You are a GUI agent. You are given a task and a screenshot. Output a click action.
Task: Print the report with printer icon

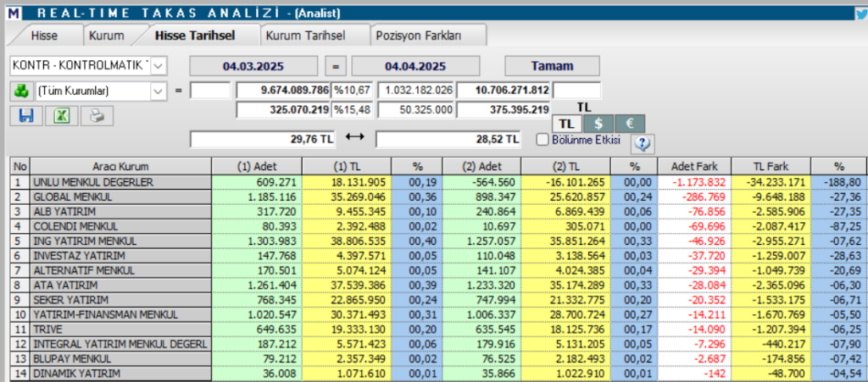click(97, 116)
